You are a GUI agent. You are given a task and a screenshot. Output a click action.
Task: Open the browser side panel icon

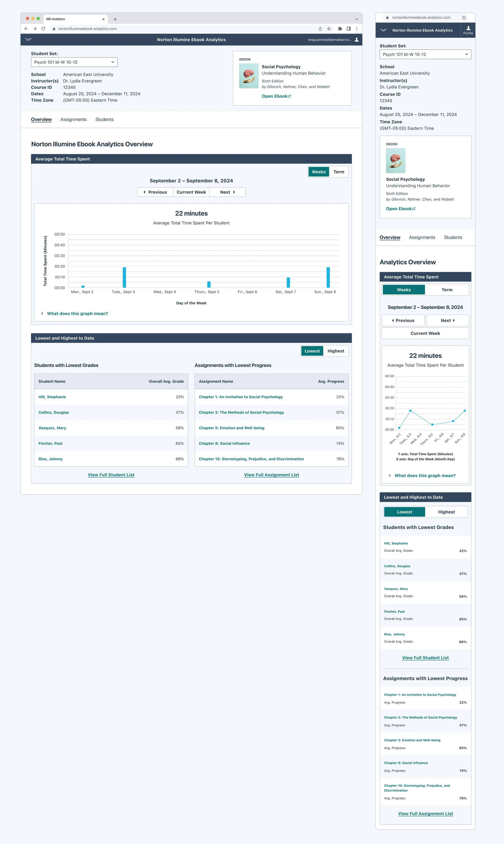coord(348,29)
